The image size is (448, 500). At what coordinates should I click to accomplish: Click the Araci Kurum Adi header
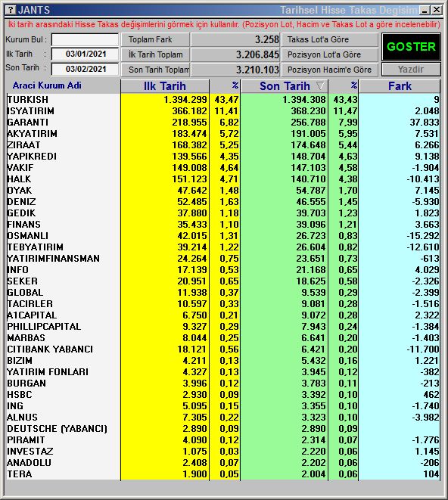coord(47,85)
